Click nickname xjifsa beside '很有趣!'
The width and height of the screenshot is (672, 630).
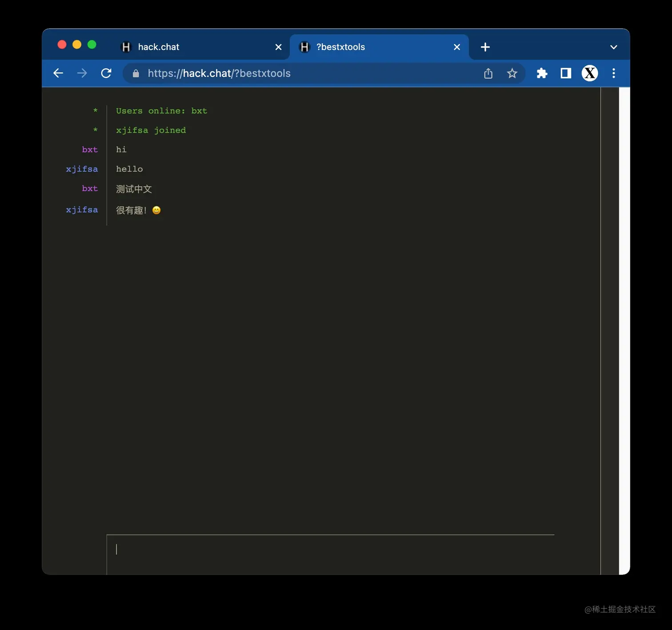[x=82, y=210]
